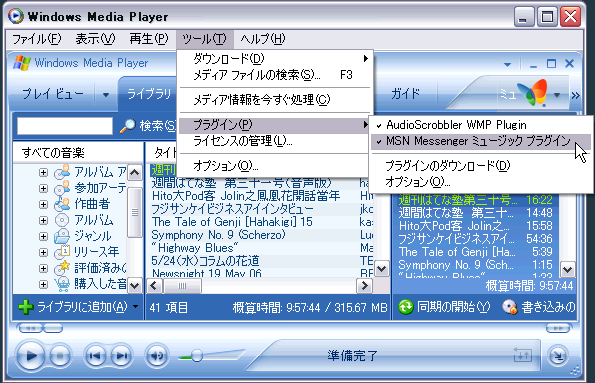595x383 pixels.
Task: Switch to compact skin mode icon
Action: (558, 356)
